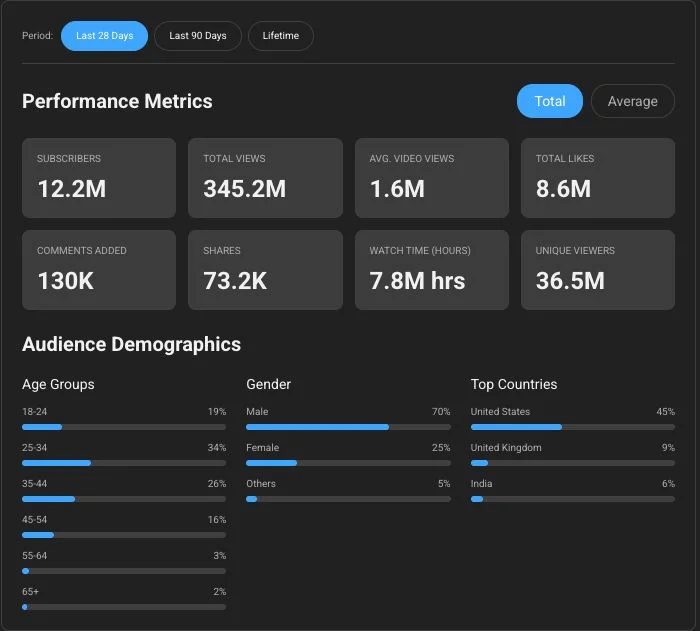
Task: Click the 18-24 age group bar
Action: coord(124,427)
